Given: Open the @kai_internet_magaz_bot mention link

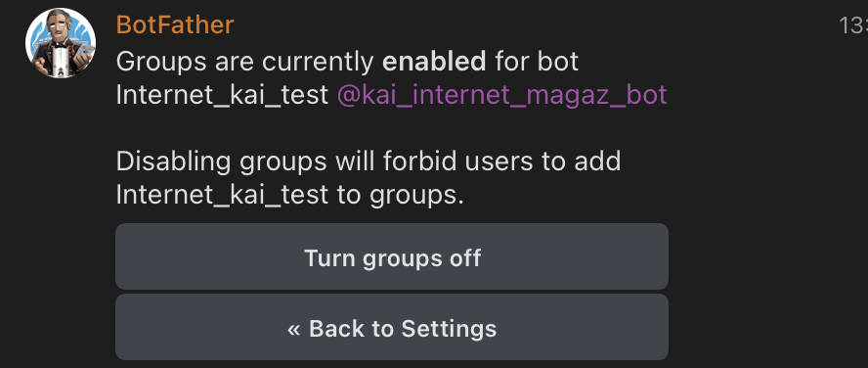Looking at the screenshot, I should (502, 95).
